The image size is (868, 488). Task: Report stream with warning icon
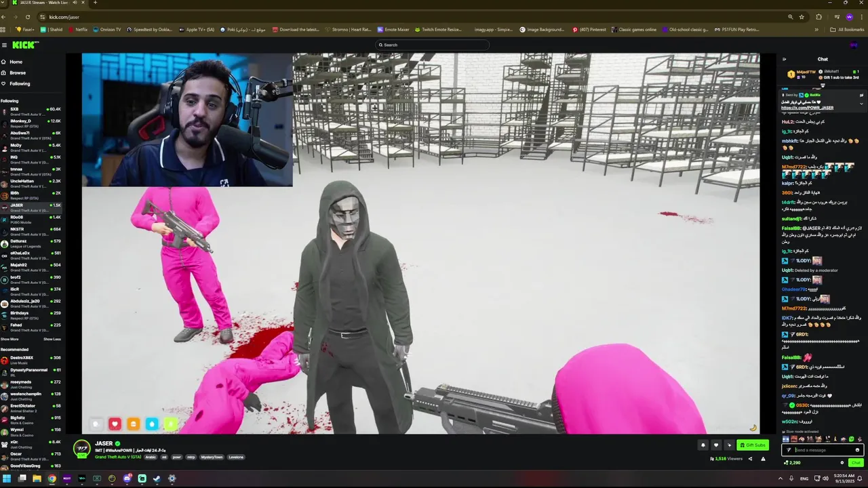[x=763, y=459]
